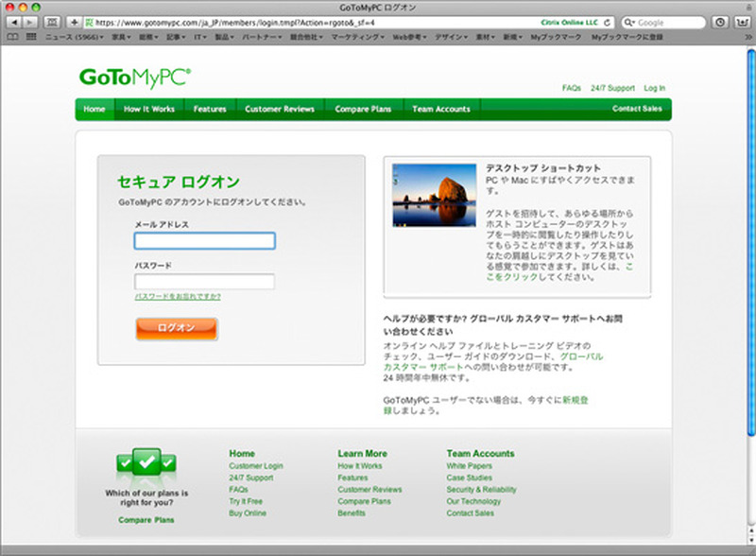Click the page reload icon in address bar
The image size is (756, 556).
click(608, 22)
